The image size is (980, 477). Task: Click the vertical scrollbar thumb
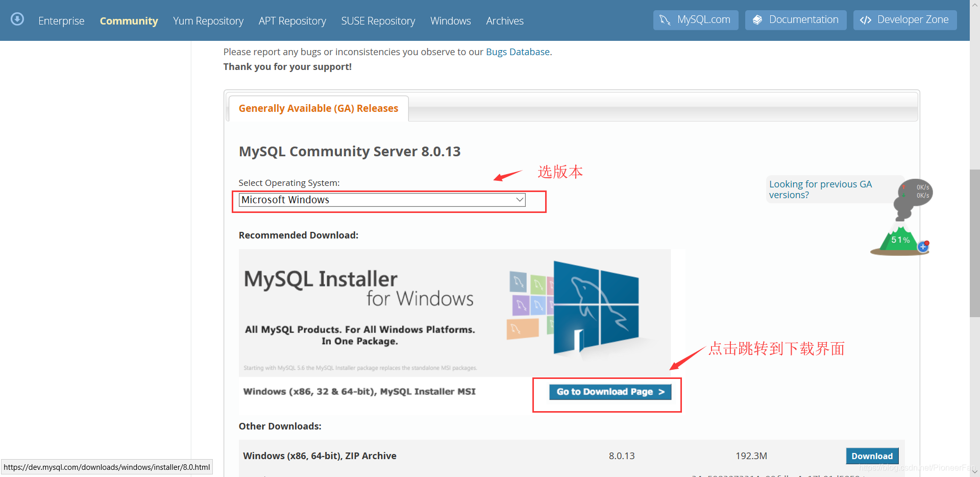975,243
